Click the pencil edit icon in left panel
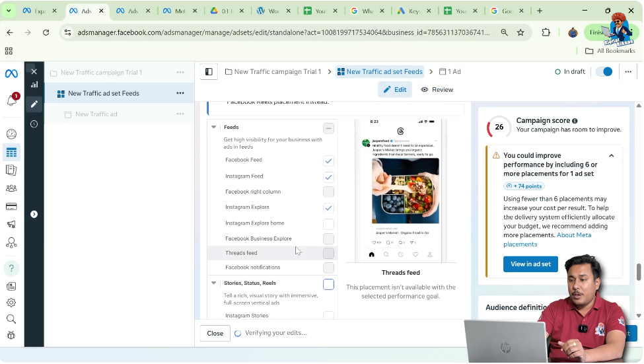Image resolution: width=644 pixels, height=364 pixels. (x=34, y=104)
